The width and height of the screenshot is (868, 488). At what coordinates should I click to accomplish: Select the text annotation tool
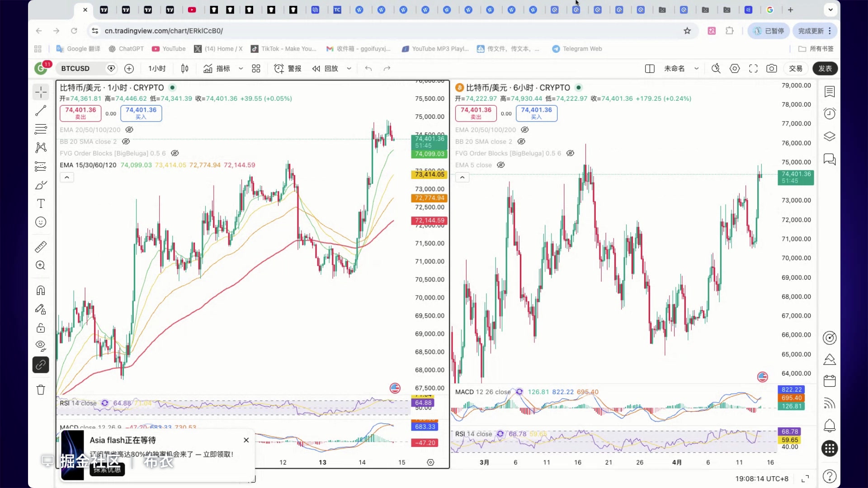(41, 204)
